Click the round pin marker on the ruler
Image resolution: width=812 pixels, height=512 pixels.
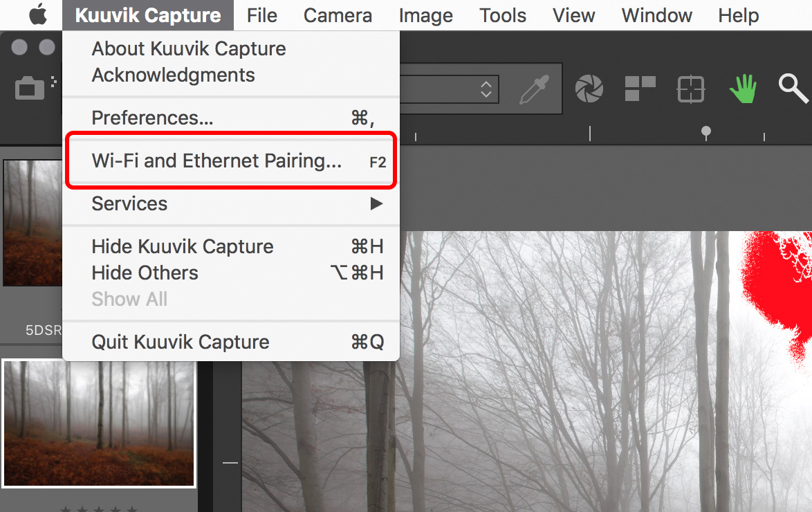tap(706, 132)
